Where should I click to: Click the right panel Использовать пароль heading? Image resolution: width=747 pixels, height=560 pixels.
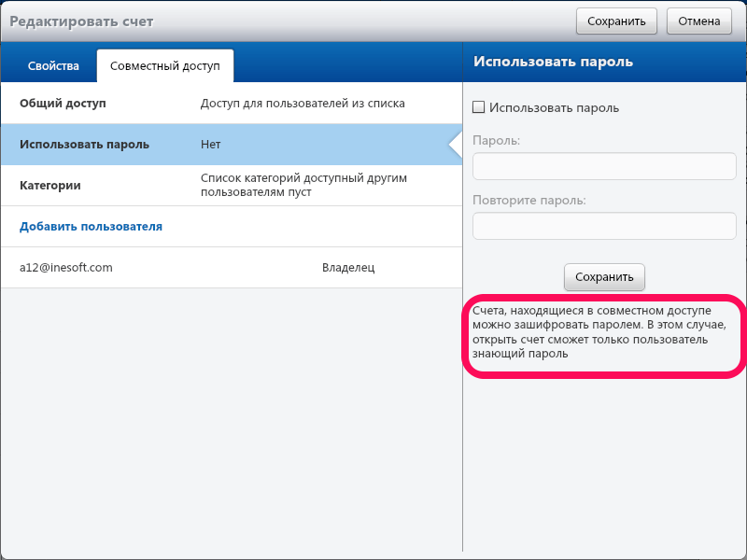553,62
